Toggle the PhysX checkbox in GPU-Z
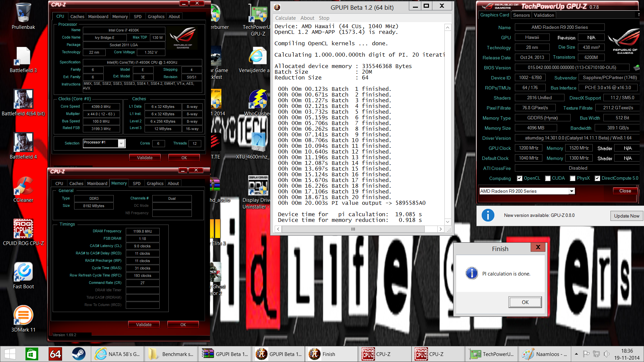 (x=573, y=178)
